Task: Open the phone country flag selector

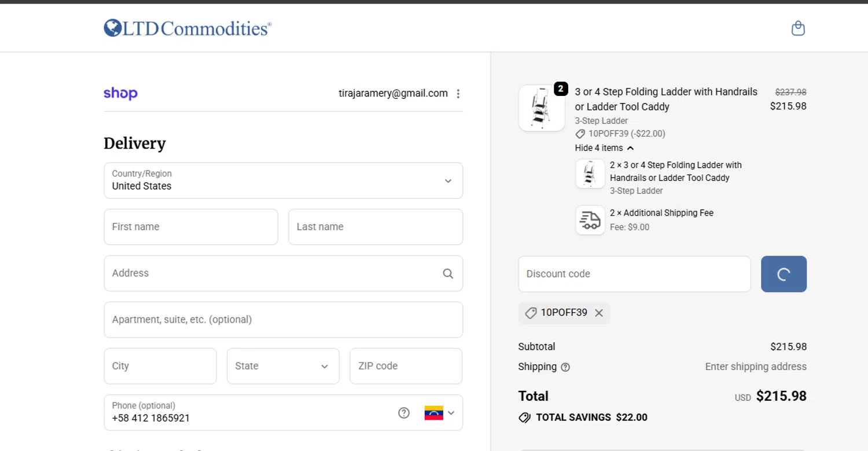Action: [439, 413]
